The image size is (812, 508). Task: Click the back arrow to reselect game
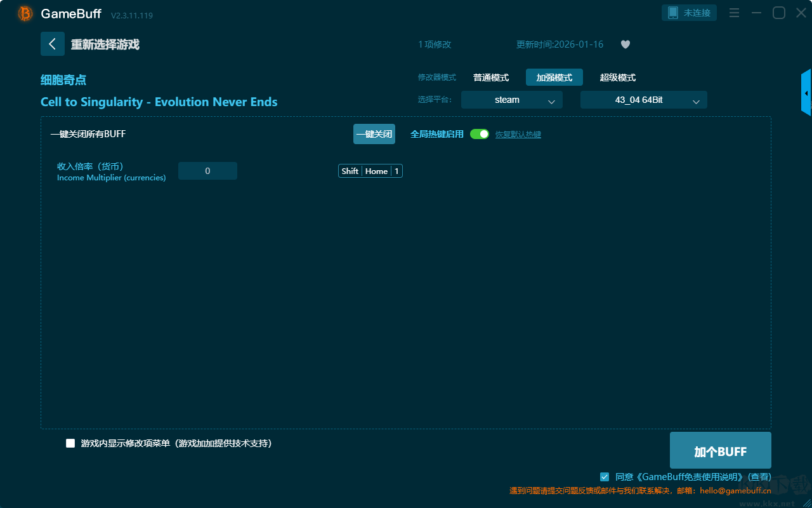coord(52,44)
